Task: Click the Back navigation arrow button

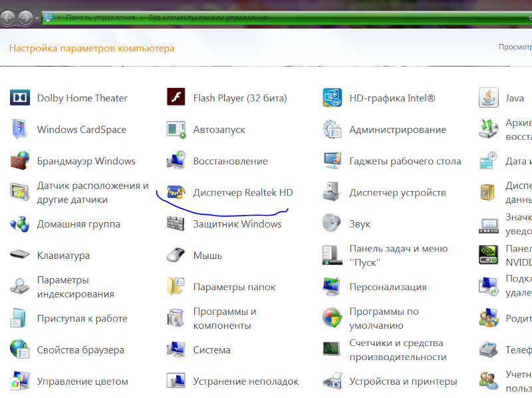Action: [x=8, y=17]
